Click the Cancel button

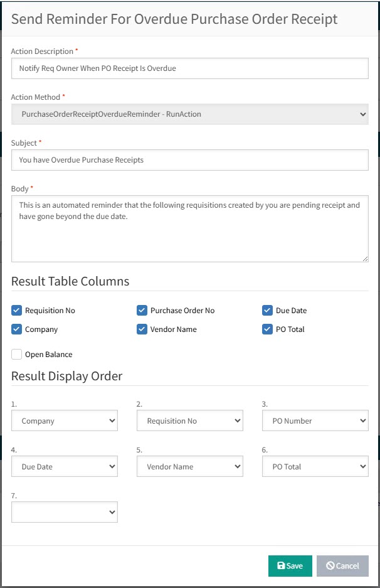(342, 565)
